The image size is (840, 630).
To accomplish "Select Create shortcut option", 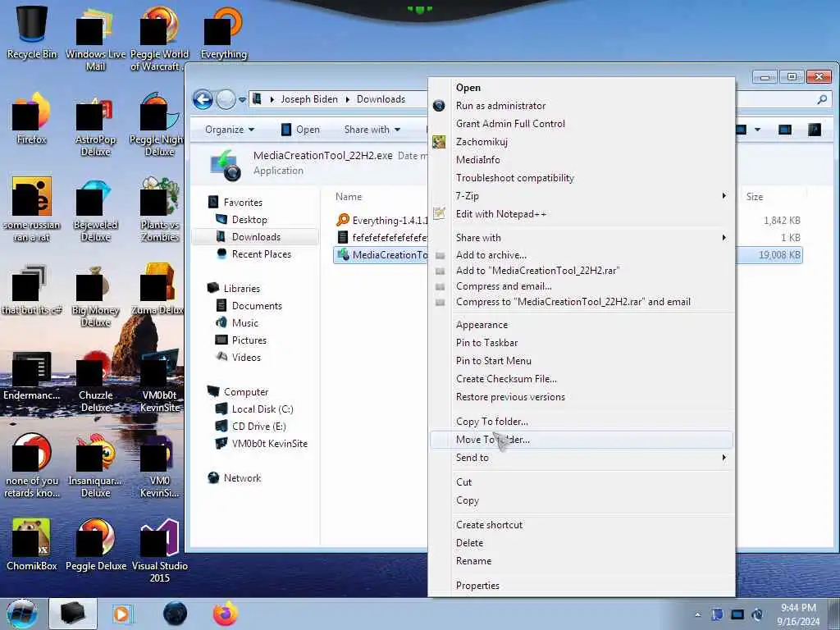I will click(x=582, y=525).
